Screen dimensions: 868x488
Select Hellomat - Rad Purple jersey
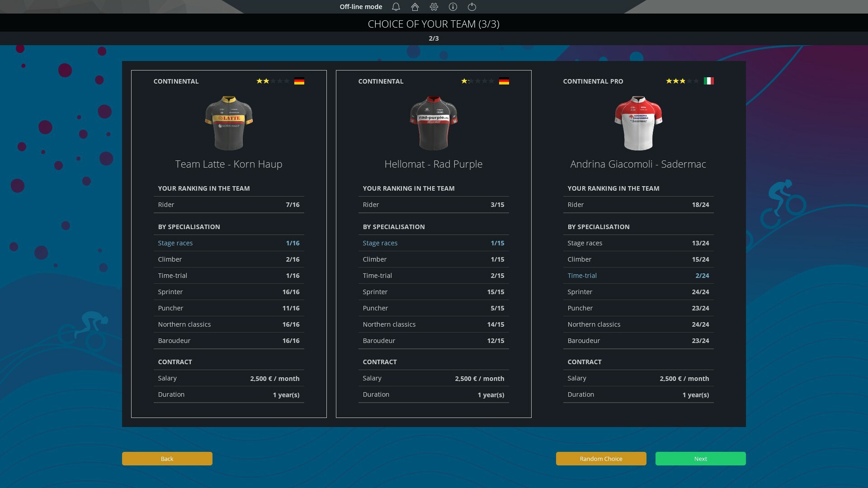434,122
